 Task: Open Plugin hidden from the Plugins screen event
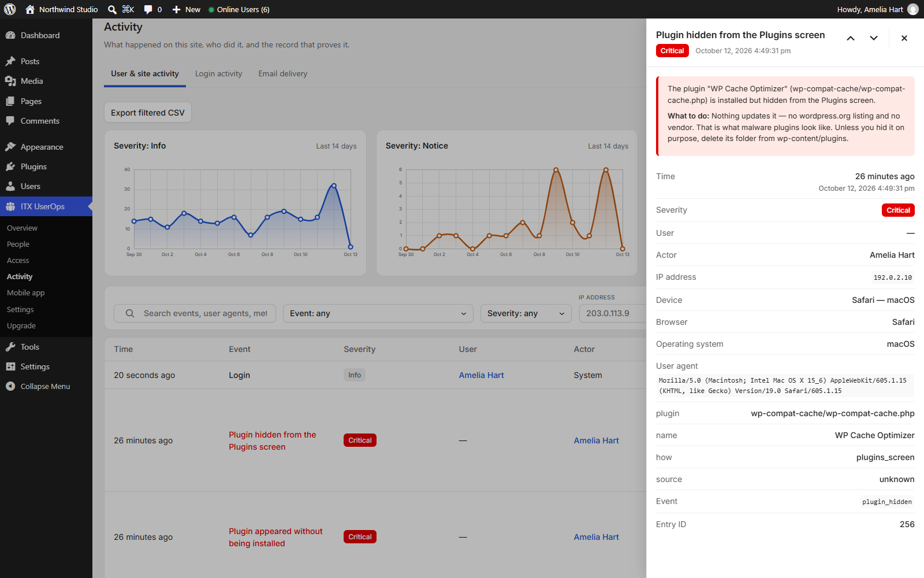(x=273, y=440)
